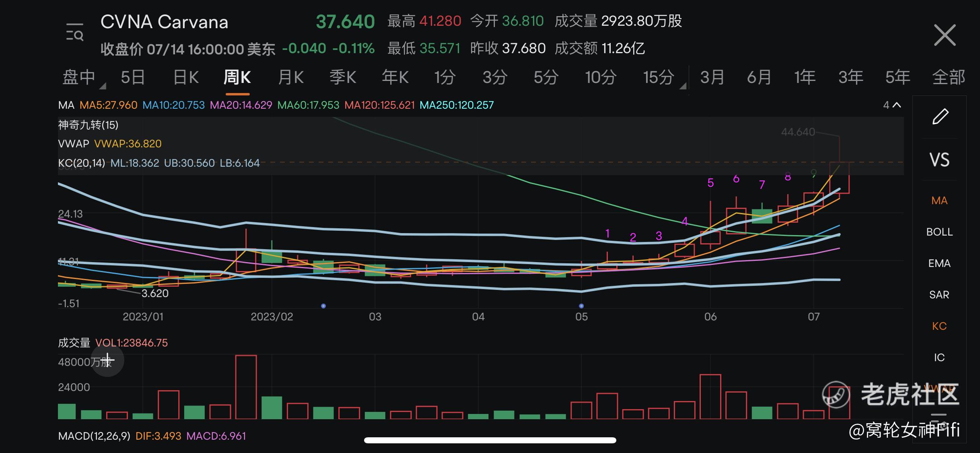This screenshot has width=980, height=453.
Task: Switch to the 日K daily tab
Action: coord(186,77)
